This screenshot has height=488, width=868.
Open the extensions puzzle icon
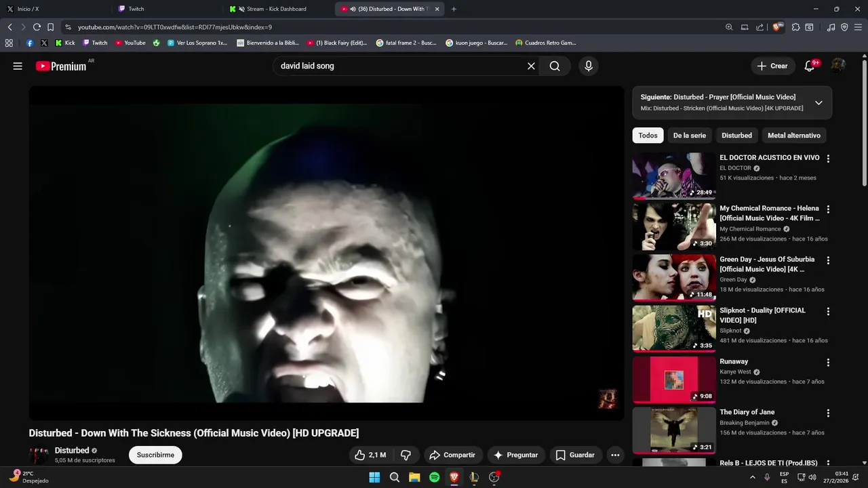(x=795, y=27)
